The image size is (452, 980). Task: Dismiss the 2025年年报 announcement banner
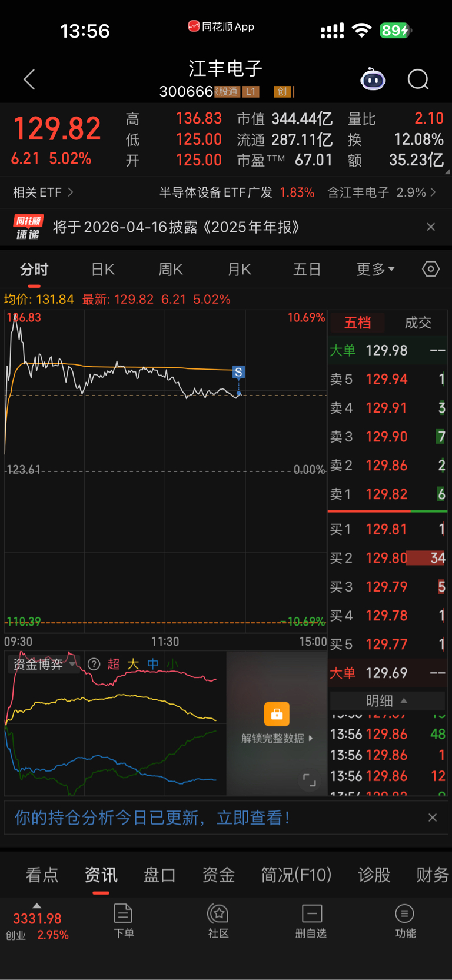431,227
